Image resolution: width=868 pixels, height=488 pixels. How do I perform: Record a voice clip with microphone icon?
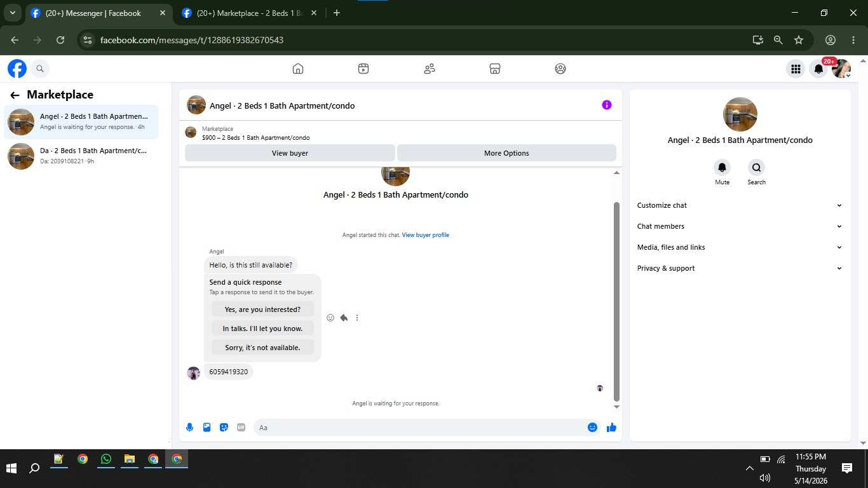point(189,428)
